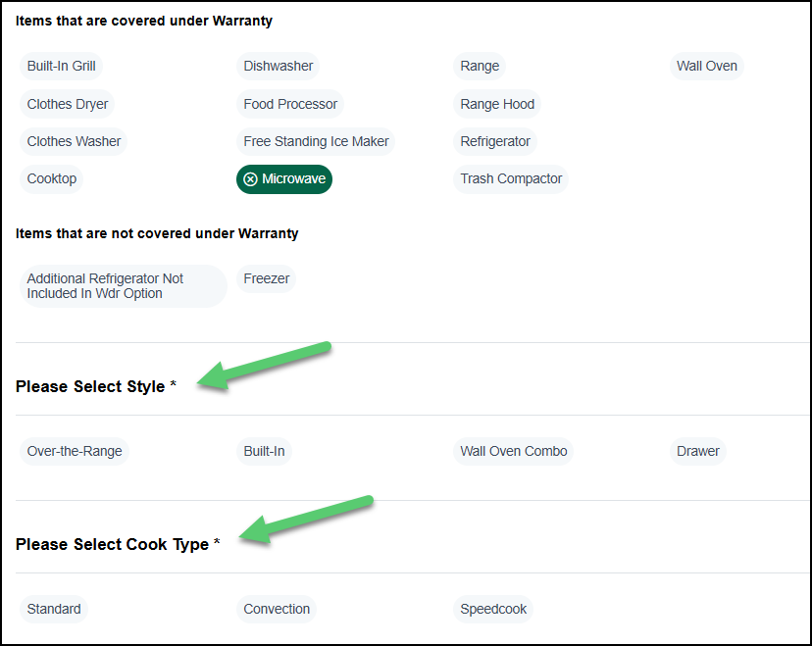Select Wall Oven Combo style
This screenshot has height=646, width=812.
coord(514,451)
